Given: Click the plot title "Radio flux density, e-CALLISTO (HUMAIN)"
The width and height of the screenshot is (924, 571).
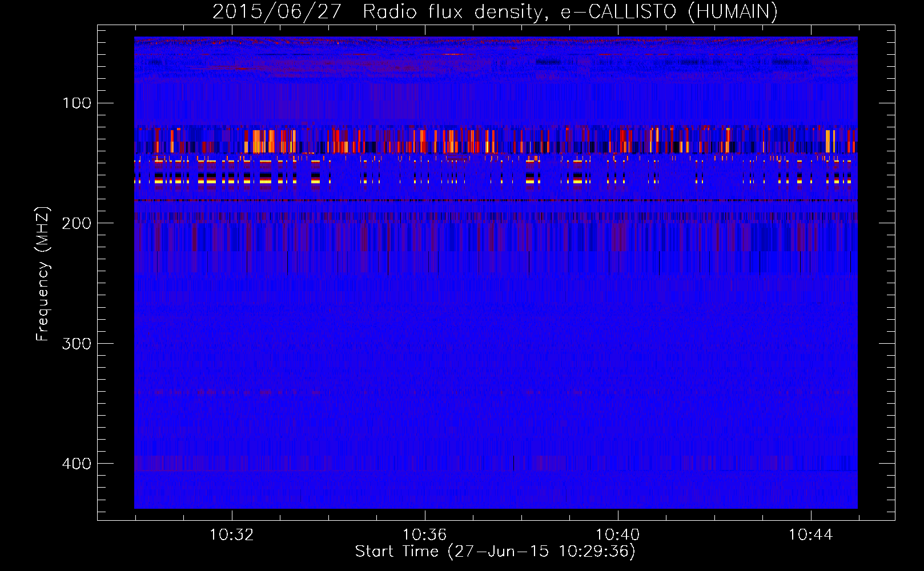Looking at the screenshot, I should (570, 12).
